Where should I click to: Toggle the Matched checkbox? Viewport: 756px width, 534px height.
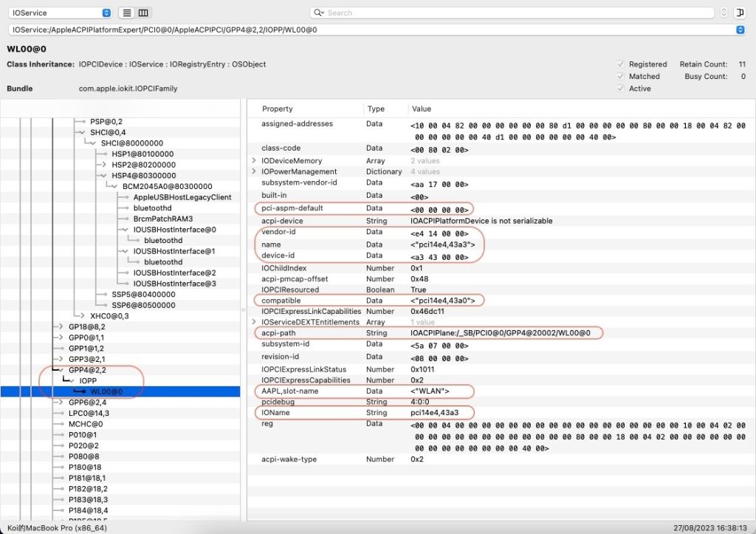620,76
